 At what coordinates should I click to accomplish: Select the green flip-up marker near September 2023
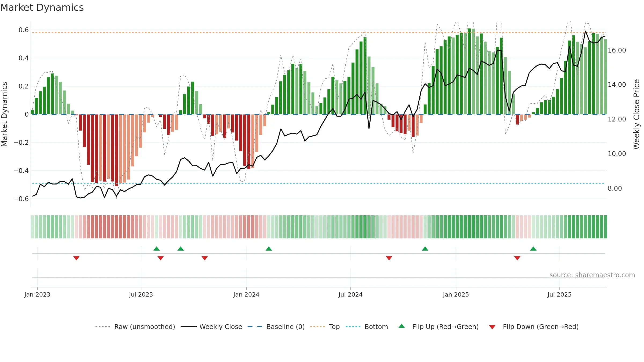click(181, 249)
